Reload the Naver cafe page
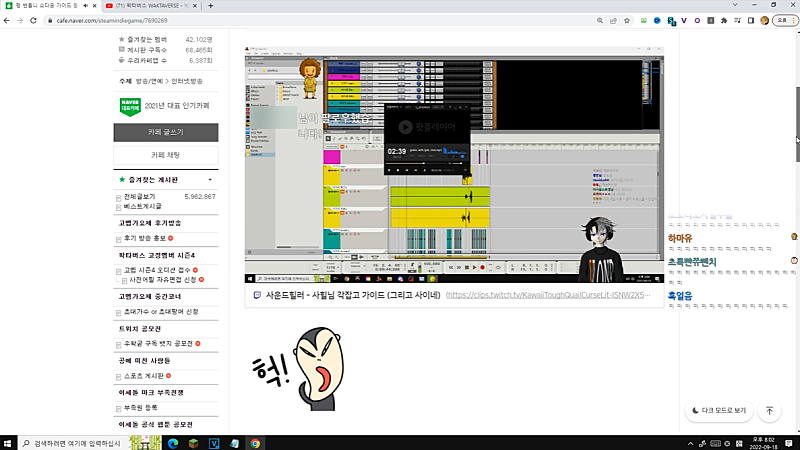This screenshot has width=800, height=450. pos(33,20)
